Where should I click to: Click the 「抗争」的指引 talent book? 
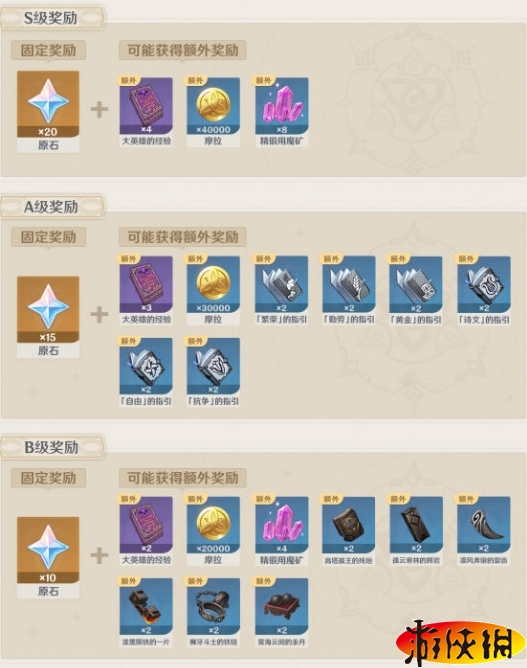[x=213, y=366]
